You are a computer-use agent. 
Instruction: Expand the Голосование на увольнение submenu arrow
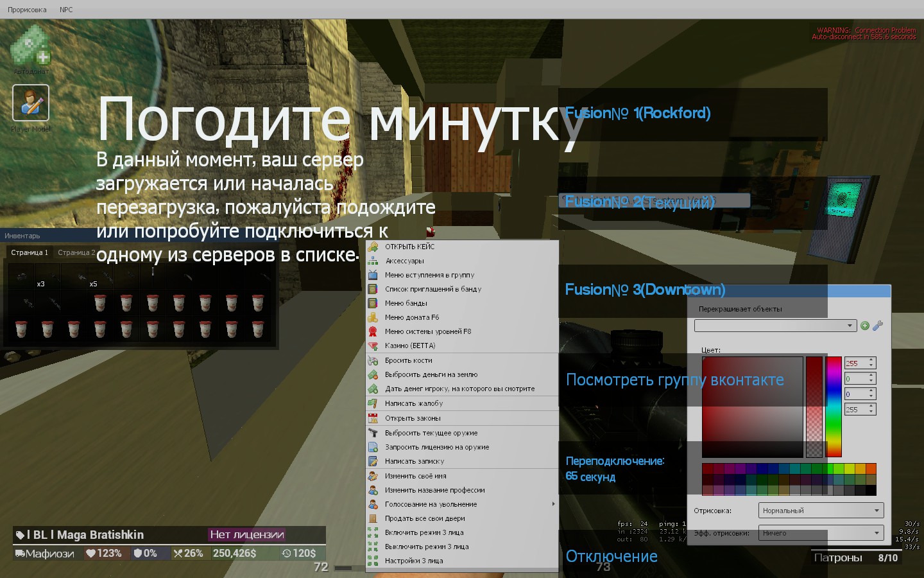click(x=553, y=504)
